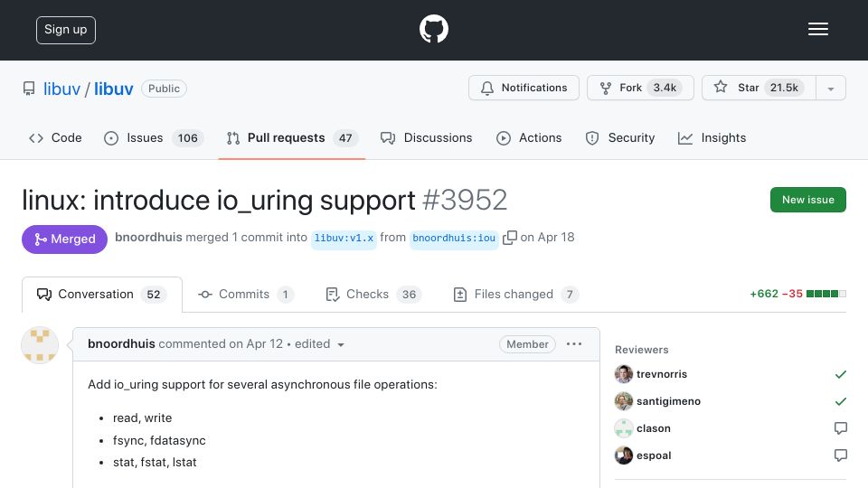The width and height of the screenshot is (868, 488).
Task: Click the Issues count 106
Action: 188,137
